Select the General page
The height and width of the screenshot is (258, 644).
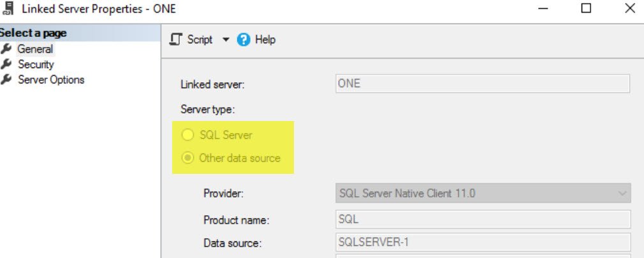(x=35, y=49)
